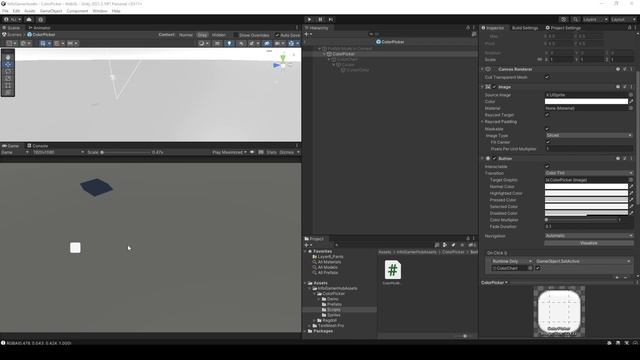The width and height of the screenshot is (640, 360).
Task: Toggle the Fill Center checkbox
Action: point(548,142)
